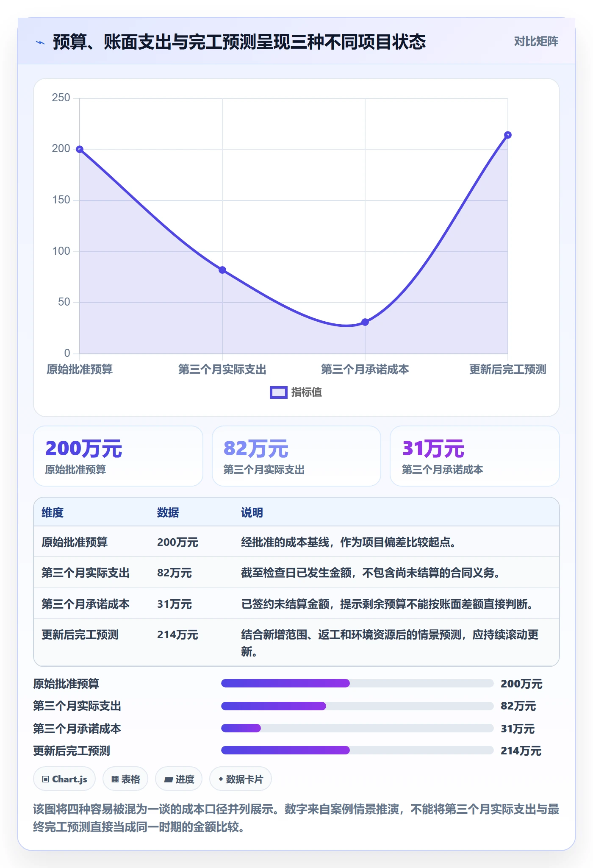Click the 第三个月承诺成本 data point on chart
Image resolution: width=593 pixels, height=868 pixels.
tap(365, 322)
